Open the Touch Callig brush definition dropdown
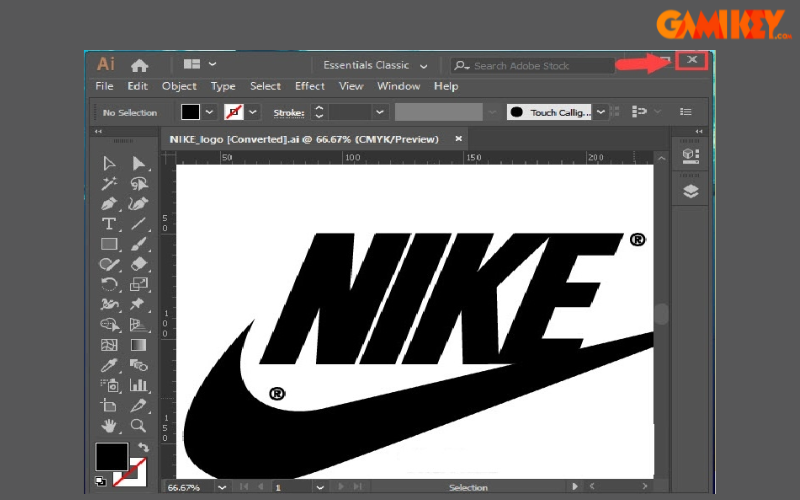The image size is (800, 500). tap(601, 112)
